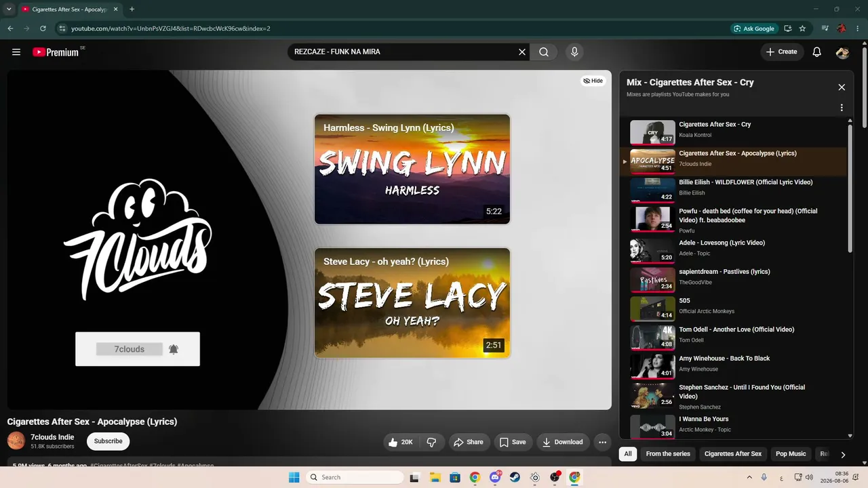Viewport: 868px width, 488px height.
Task: Select the Pop Music chip
Action: (x=791, y=454)
